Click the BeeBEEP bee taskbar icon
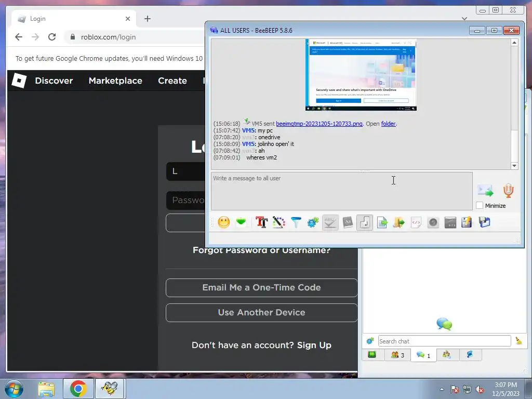The height and width of the screenshot is (399, 532). (109, 389)
